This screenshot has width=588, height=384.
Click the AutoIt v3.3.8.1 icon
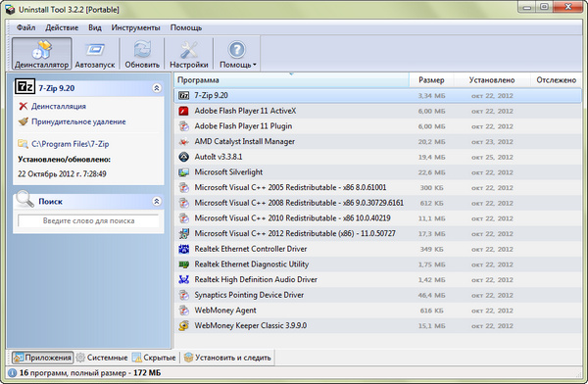184,157
